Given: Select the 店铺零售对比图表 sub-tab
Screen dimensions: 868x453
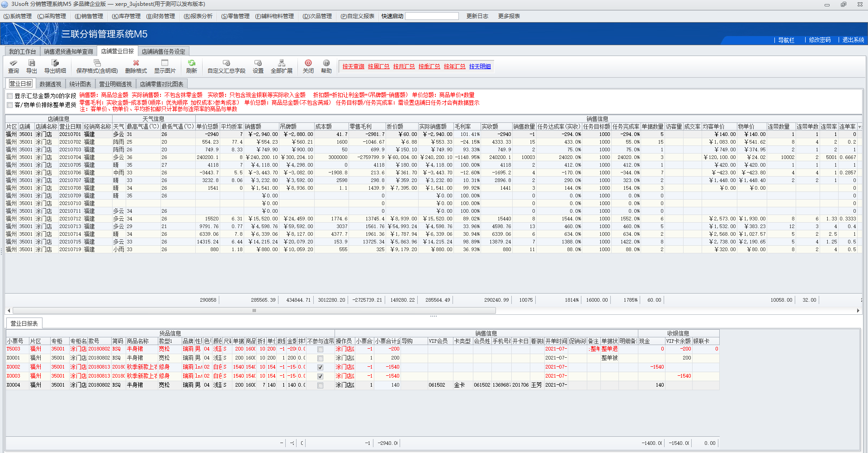Looking at the screenshot, I should coord(161,84).
